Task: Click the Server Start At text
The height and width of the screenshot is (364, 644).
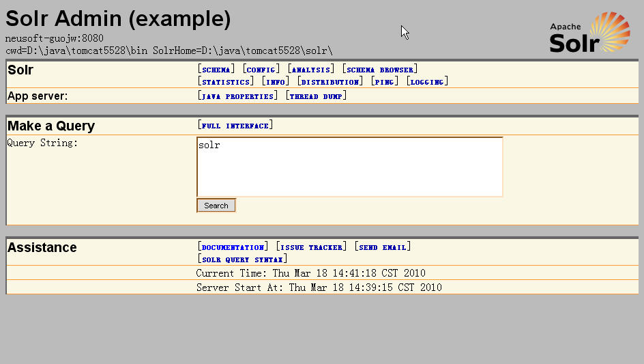Action: [319, 288]
